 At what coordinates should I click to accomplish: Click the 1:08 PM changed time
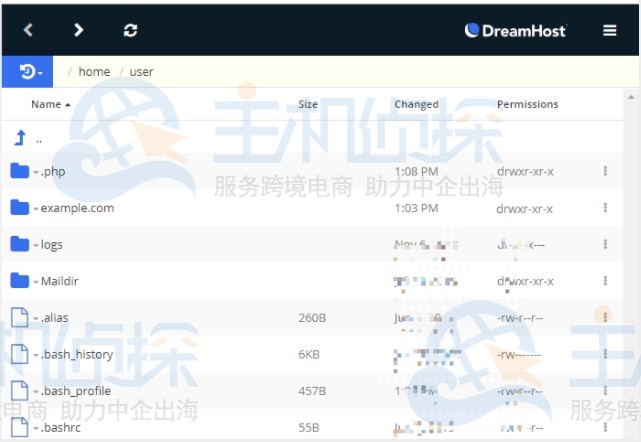coord(416,172)
